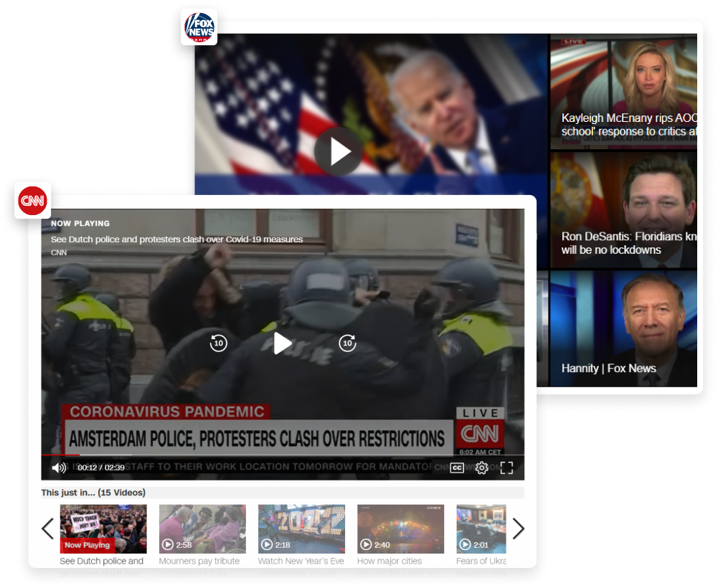
Task: Click 'Mourners pay tribute' caption link
Action: (x=199, y=561)
